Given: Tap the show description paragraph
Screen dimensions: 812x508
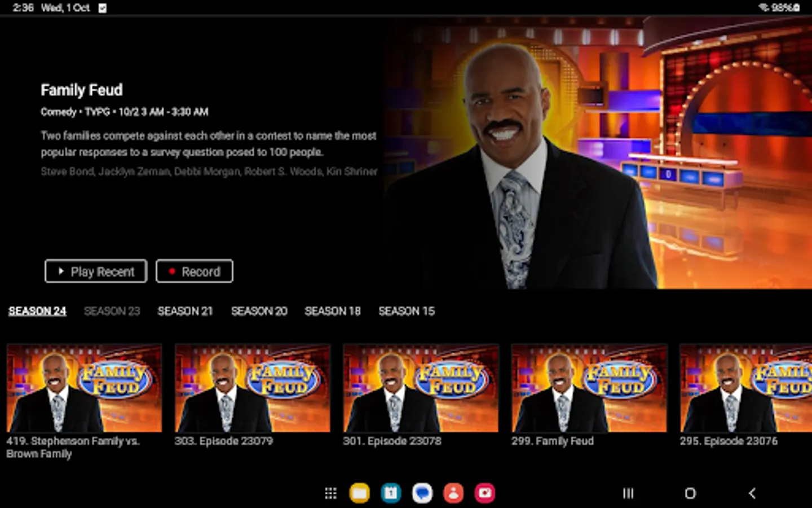Looking at the screenshot, I should click(209, 144).
